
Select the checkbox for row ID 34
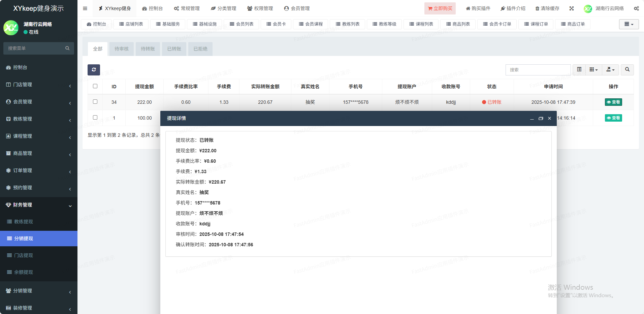point(95,102)
